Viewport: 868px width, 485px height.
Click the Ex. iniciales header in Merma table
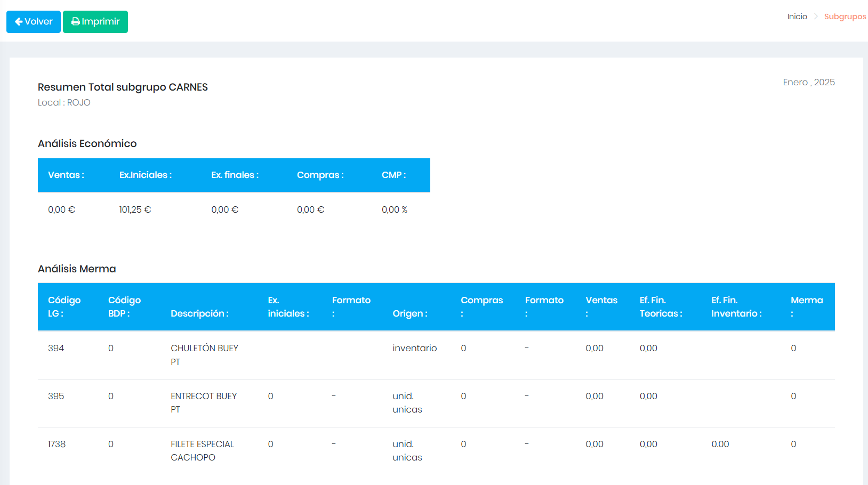(x=288, y=307)
